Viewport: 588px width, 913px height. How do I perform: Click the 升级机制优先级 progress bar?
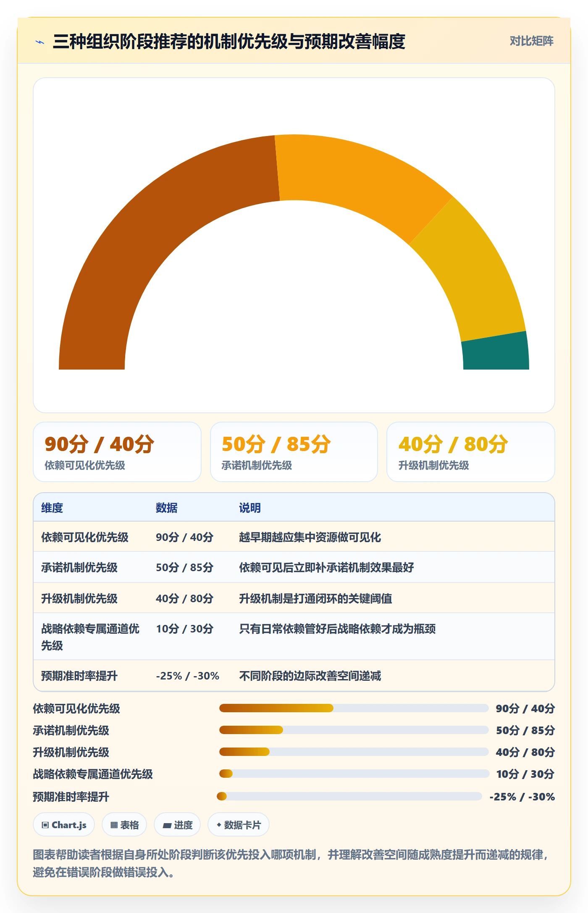point(354,752)
